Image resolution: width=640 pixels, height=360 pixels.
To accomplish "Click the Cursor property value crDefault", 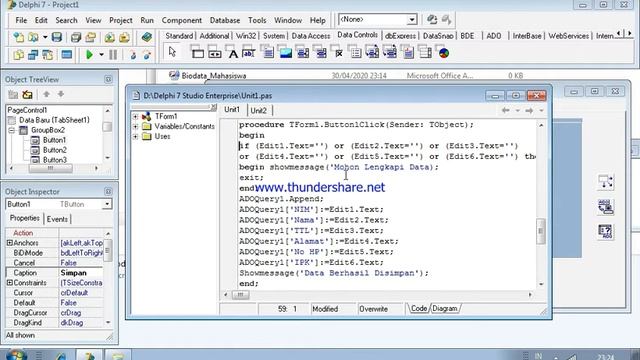I will (81, 293).
